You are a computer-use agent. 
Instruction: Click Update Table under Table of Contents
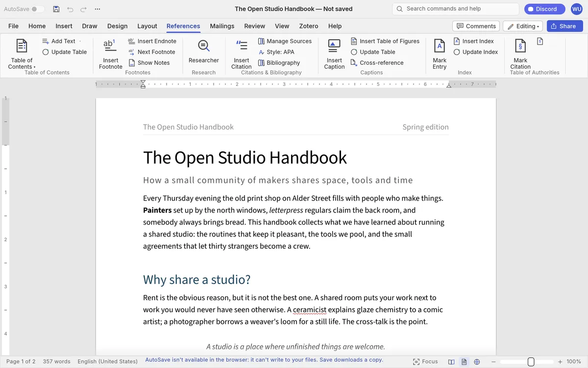(65, 52)
